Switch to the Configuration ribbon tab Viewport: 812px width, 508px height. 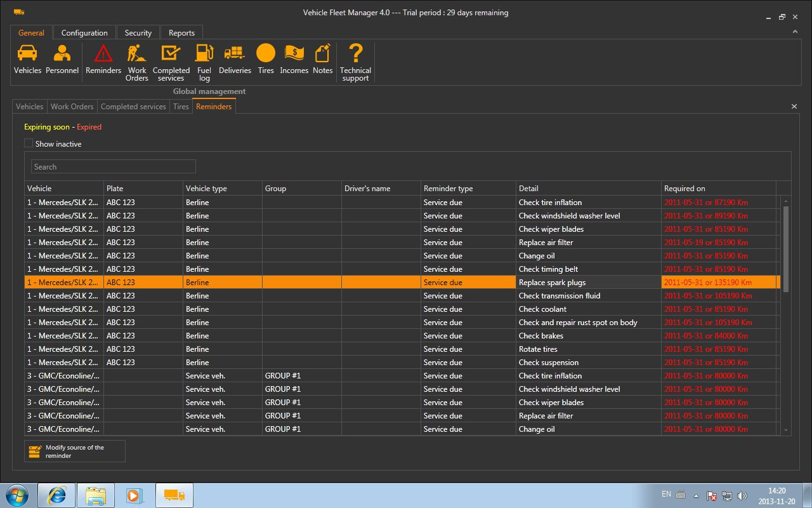(84, 33)
